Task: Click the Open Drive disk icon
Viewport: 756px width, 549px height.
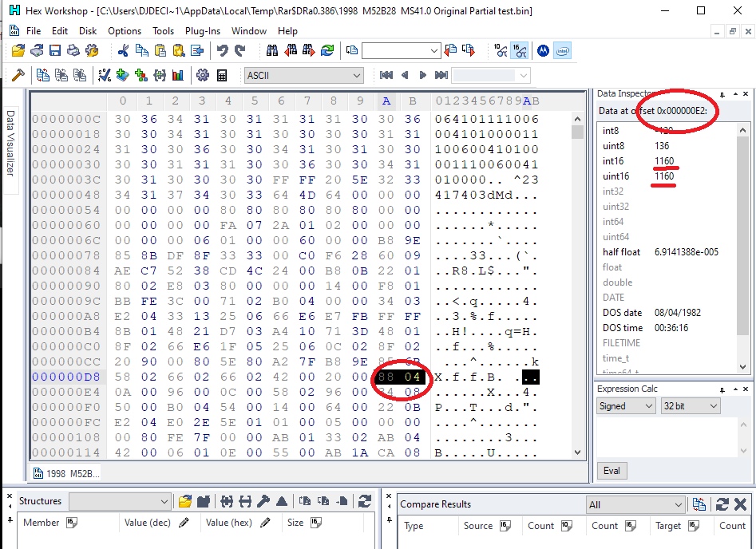Action: 37,50
